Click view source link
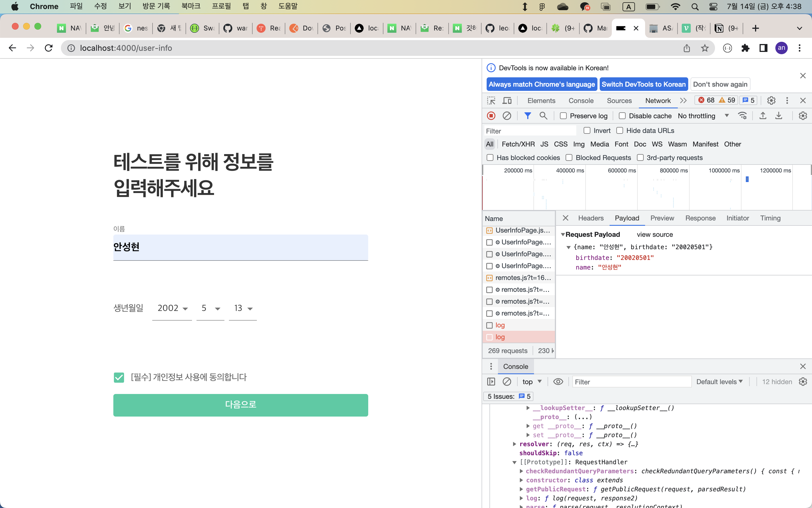The image size is (812, 508). pyautogui.click(x=655, y=235)
